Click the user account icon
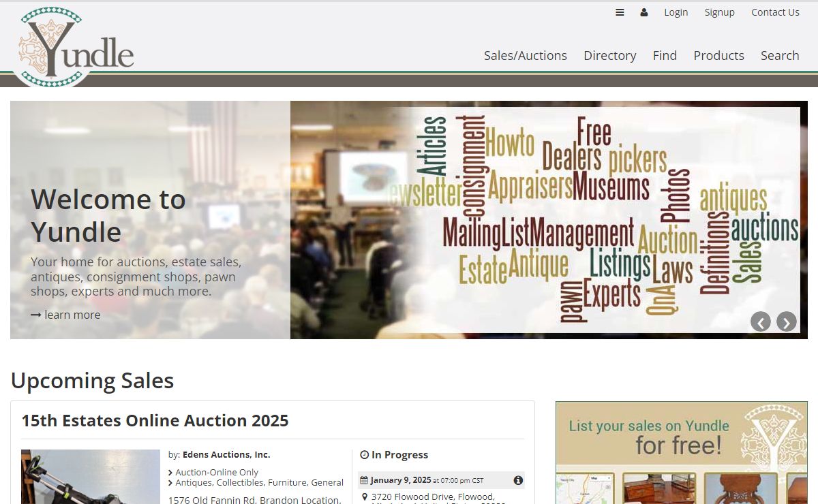 644,12
